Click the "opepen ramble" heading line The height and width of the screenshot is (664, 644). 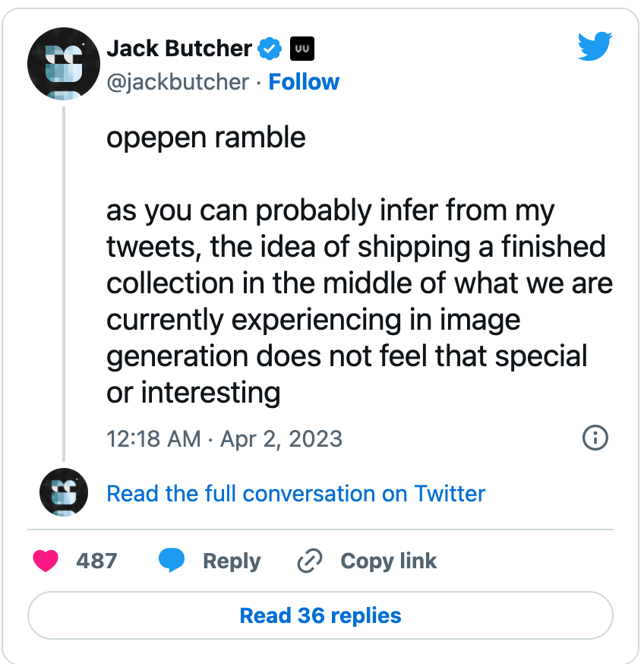[206, 138]
